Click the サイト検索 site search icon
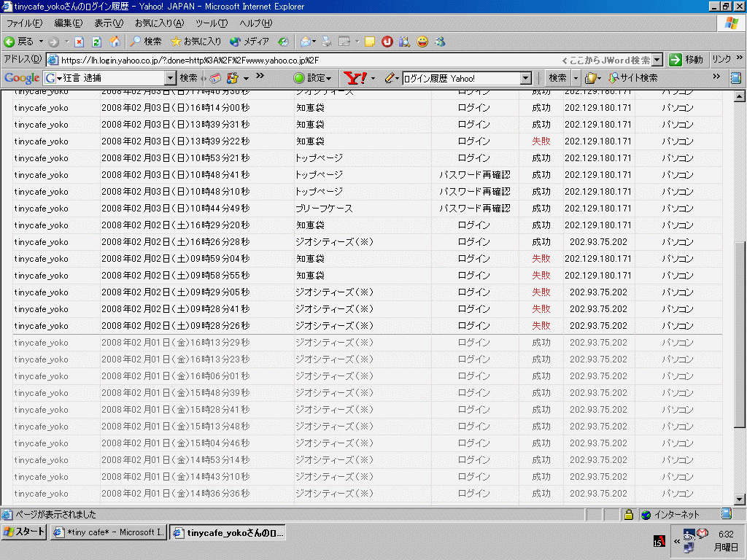Image resolution: width=747 pixels, height=560 pixels. (634, 78)
